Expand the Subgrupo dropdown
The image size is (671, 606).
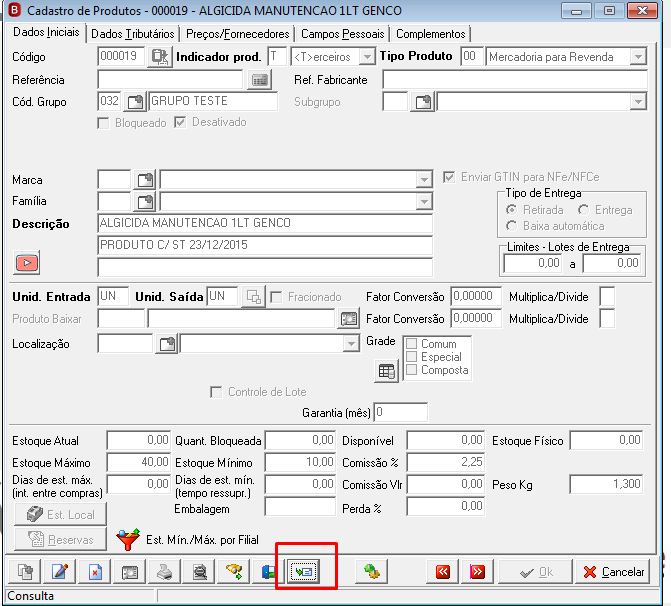638,102
